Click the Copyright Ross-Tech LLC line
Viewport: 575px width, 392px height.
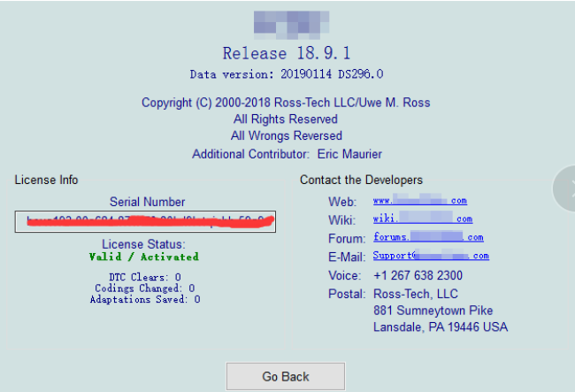coord(286,103)
